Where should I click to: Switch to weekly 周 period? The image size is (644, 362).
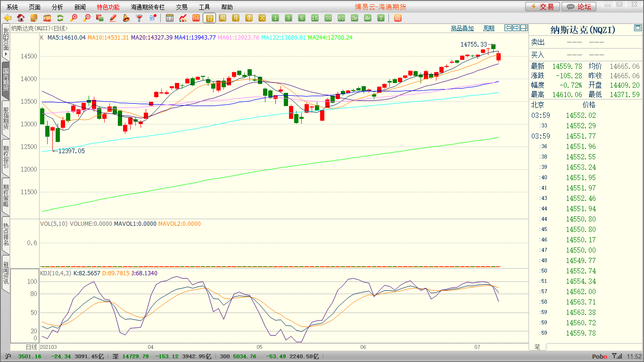pos(223,18)
